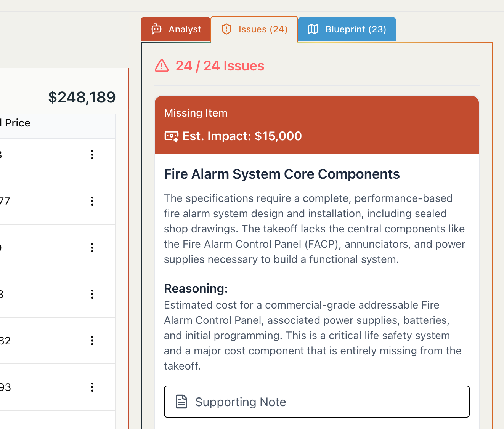Switch to the Blueprint (23) tab

[347, 29]
